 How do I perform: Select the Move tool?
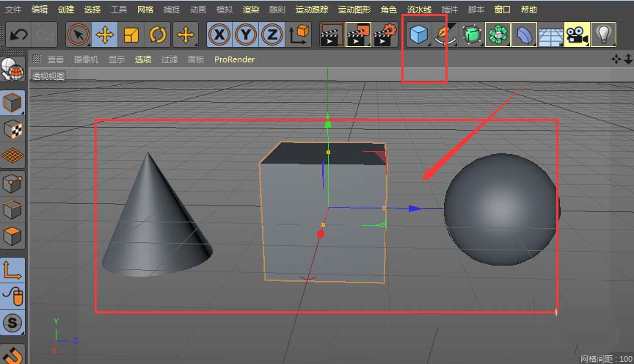pos(106,34)
